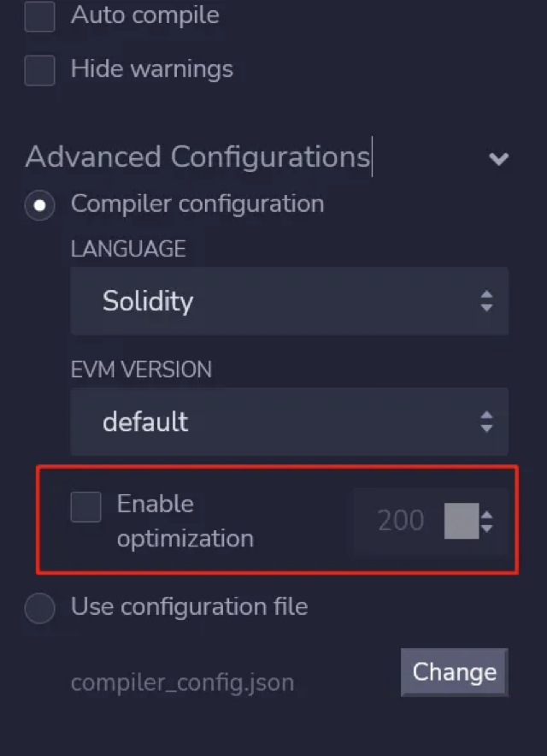
Task: Enable the Auto compile checkbox
Action: [x=39, y=17]
